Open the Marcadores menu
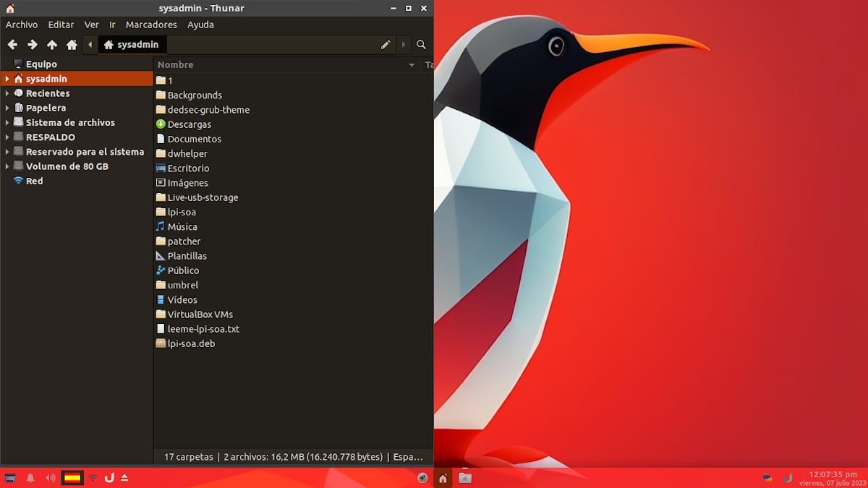The image size is (868, 488). (151, 25)
